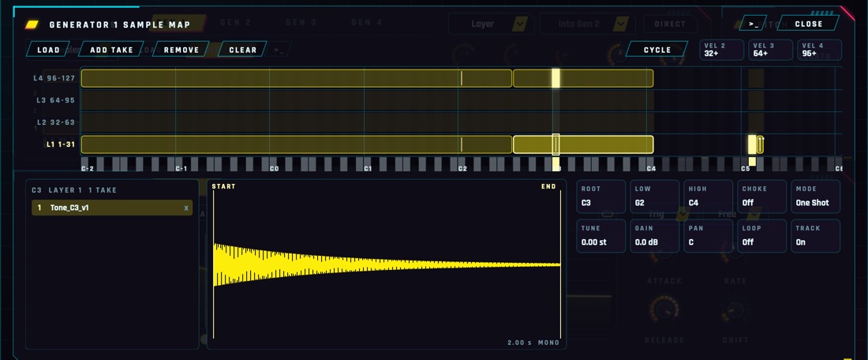
Task: Click CLEAR to empty the sample map
Action: click(242, 50)
